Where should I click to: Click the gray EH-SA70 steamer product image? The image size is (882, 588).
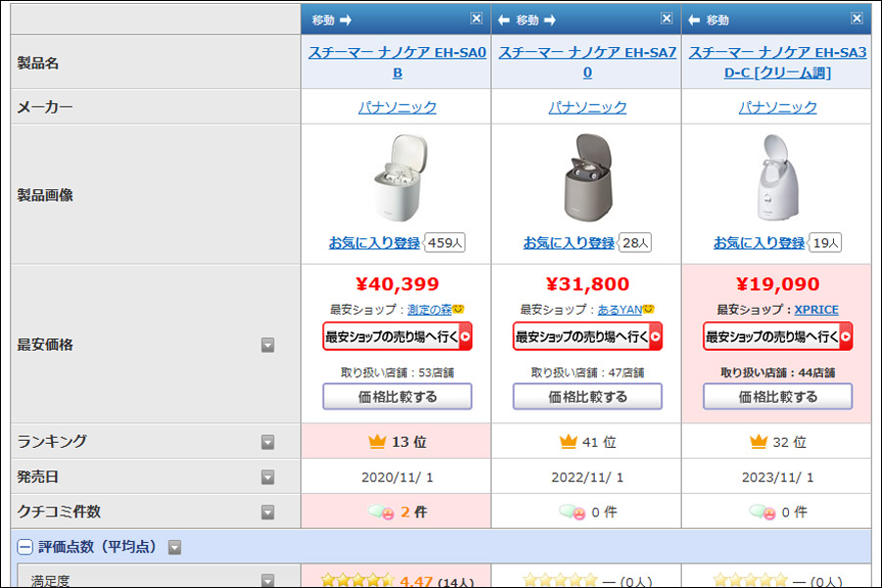tap(587, 177)
